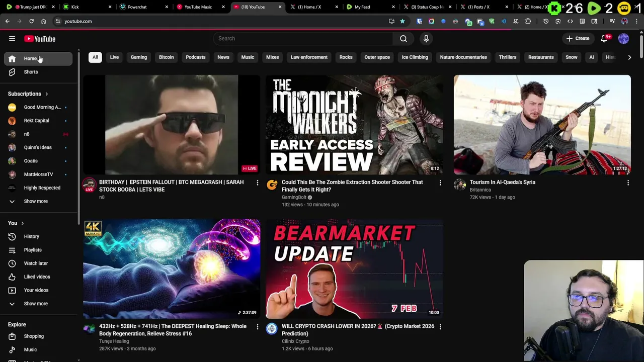Viewport: 644px width, 362px height.
Task: Open options menu for 432Hz healing sleep video
Action: pyautogui.click(x=257, y=327)
